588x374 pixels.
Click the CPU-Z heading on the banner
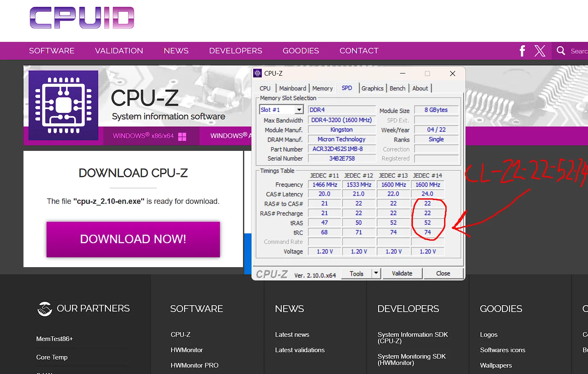(145, 98)
